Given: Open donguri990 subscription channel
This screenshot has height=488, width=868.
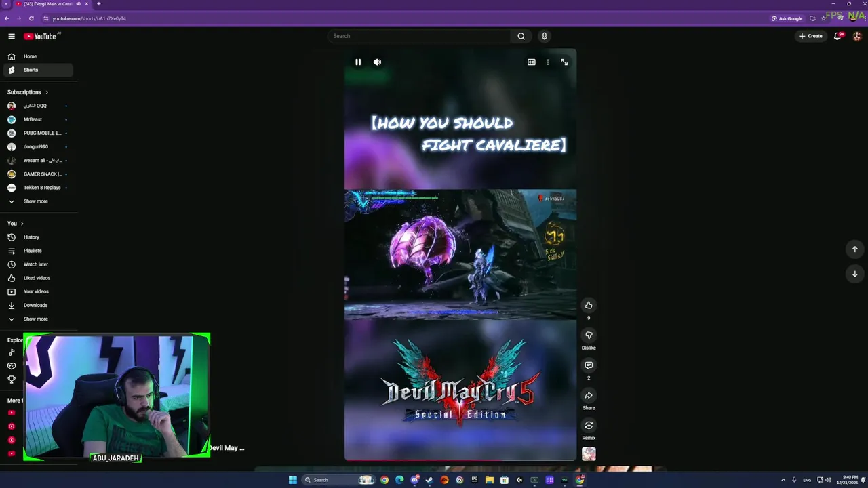Looking at the screenshot, I should point(38,146).
